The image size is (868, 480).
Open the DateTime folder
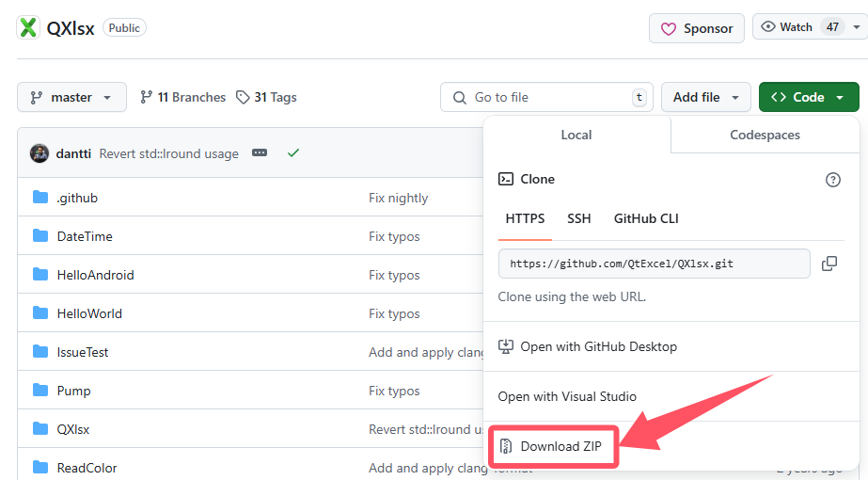coord(85,236)
